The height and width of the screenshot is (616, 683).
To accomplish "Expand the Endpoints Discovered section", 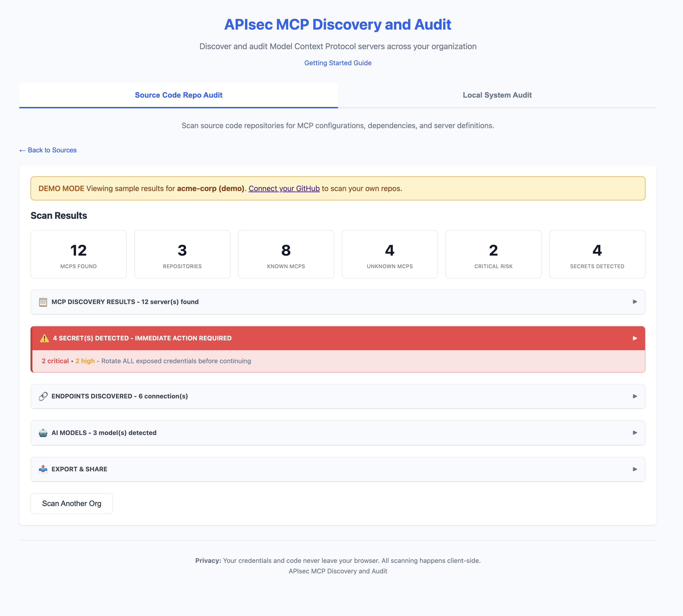I will 635,396.
